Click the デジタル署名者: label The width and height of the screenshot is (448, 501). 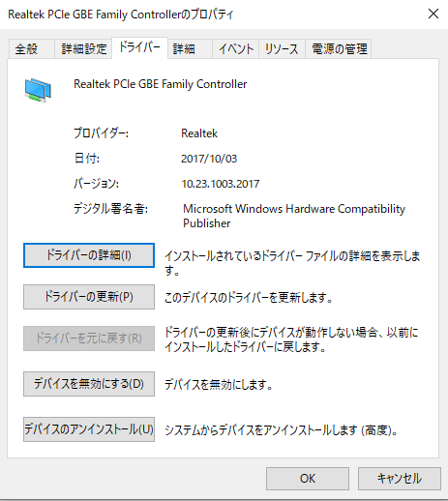click(x=110, y=209)
